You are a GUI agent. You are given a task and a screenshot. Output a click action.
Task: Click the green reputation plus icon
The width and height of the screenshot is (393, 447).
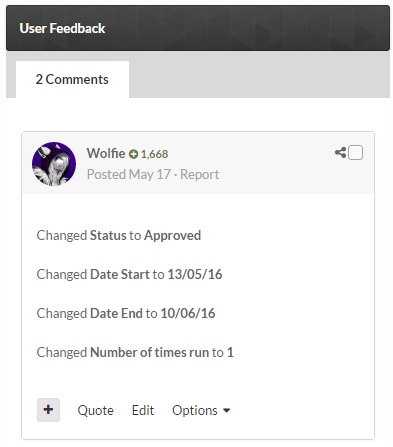(x=133, y=154)
